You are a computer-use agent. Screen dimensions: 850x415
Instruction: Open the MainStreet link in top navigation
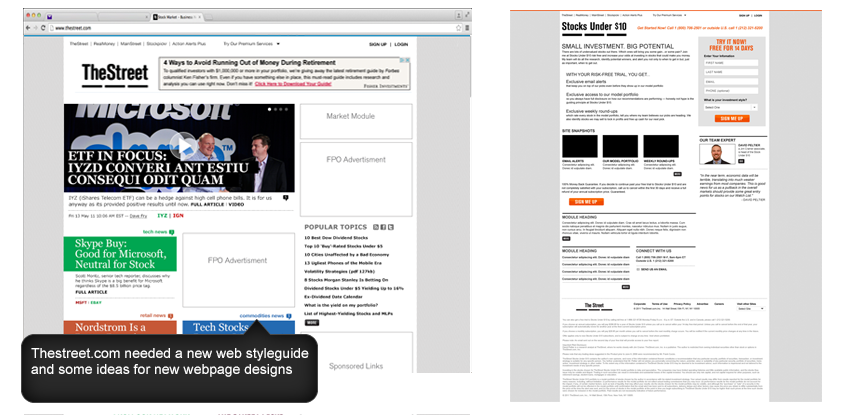[131, 44]
